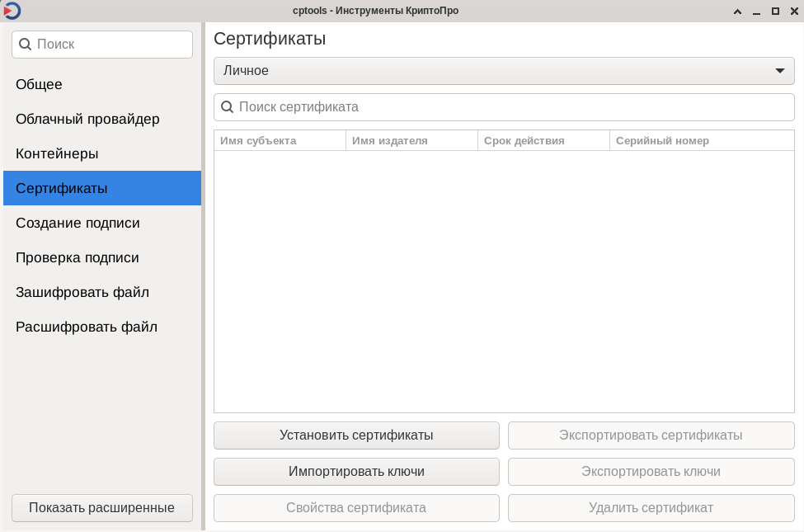Close the cptools window
Viewport: 804px width, 532px height.
pyautogui.click(x=794, y=12)
